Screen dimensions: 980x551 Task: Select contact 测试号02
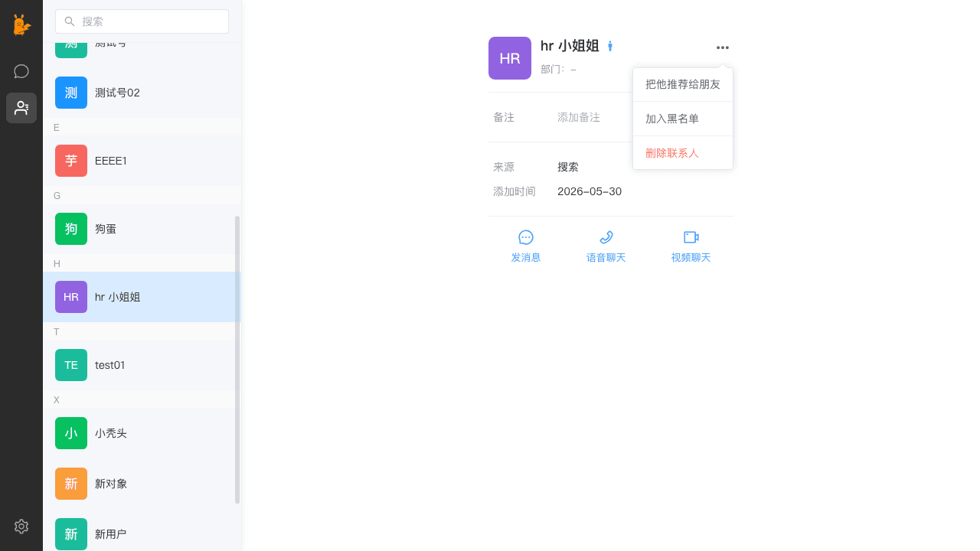(142, 93)
